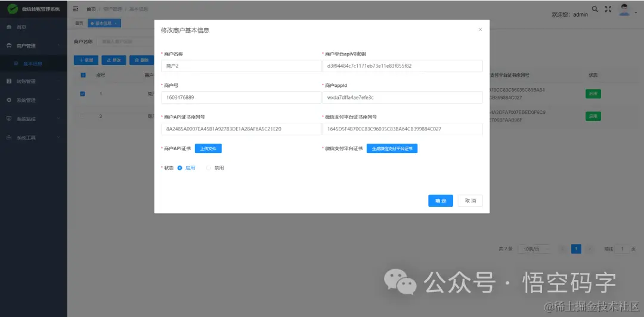The width and height of the screenshot is (644, 317).
Task: Click the 确定 confirm button
Action: (x=441, y=201)
